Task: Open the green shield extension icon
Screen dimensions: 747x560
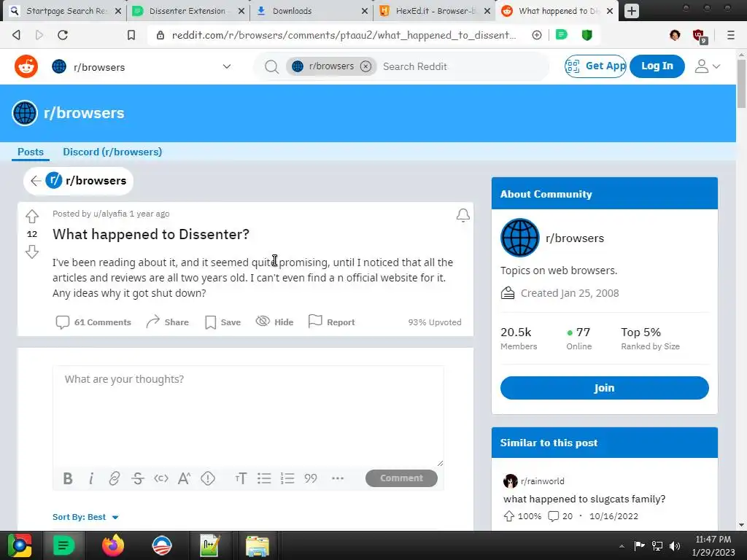Action: pyautogui.click(x=587, y=35)
